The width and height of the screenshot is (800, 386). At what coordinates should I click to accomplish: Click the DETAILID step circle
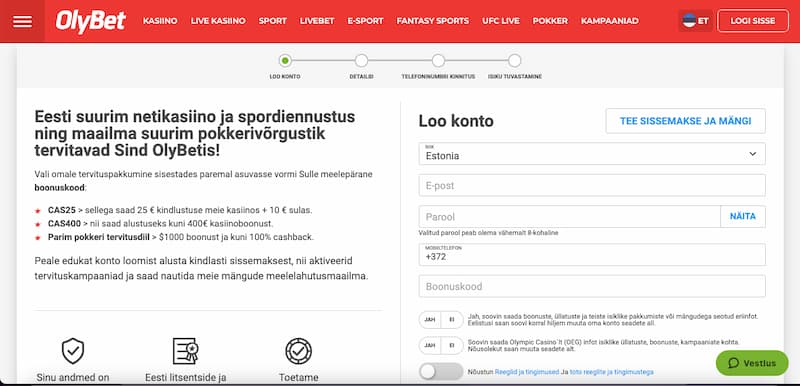click(361, 61)
